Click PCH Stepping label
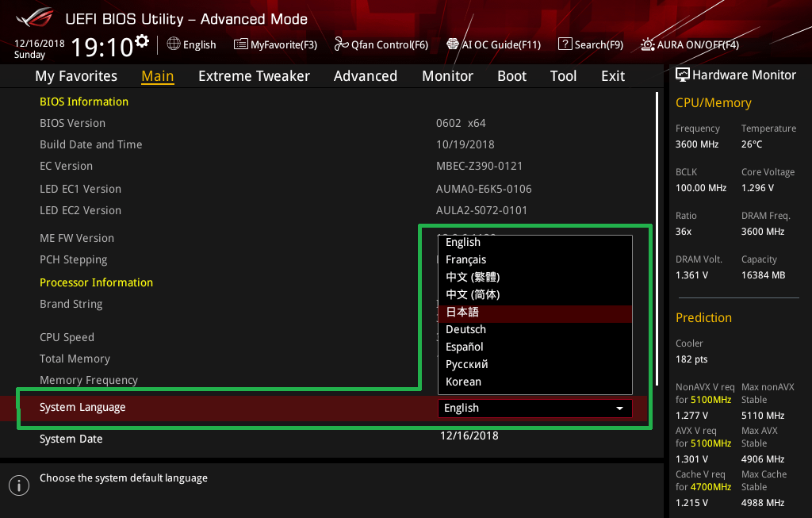This screenshot has width=812, height=518. [x=74, y=260]
